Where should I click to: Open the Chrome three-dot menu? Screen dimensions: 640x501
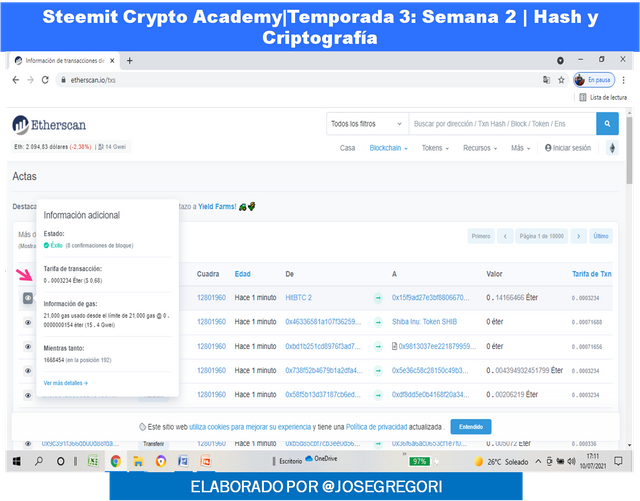pos(624,80)
